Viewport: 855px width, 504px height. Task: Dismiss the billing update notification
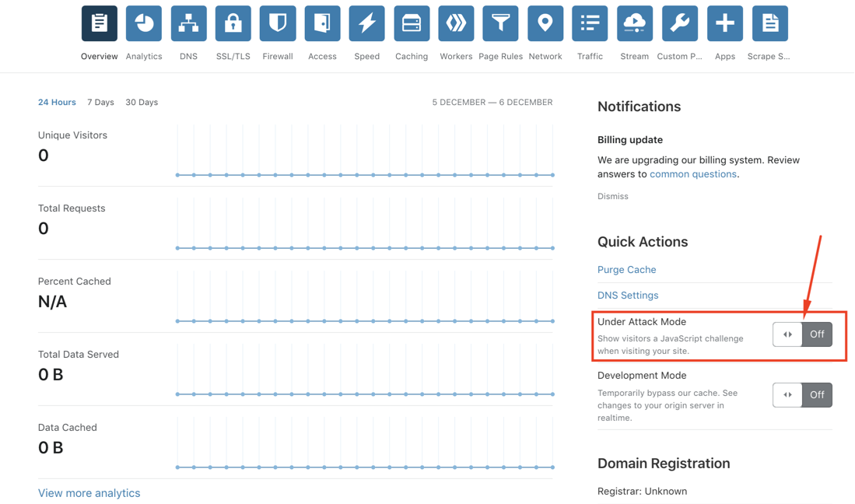(613, 196)
